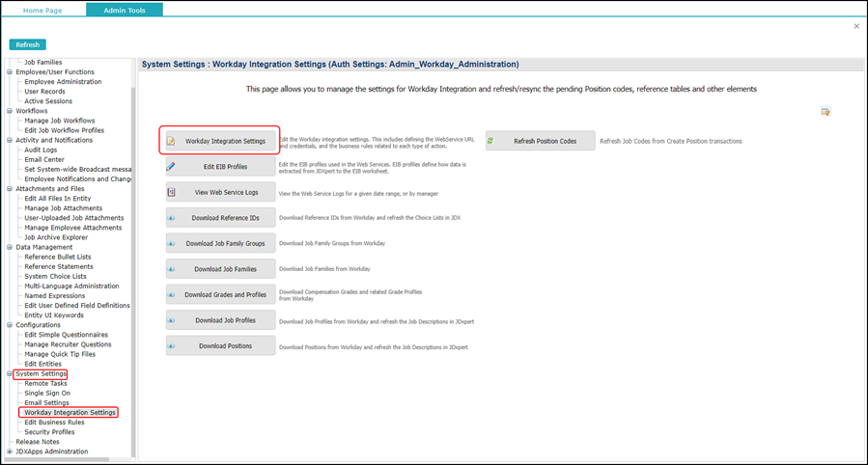Click the green refresh icon beside Refresh Position Codes
This screenshot has width=868, height=465.
click(490, 141)
